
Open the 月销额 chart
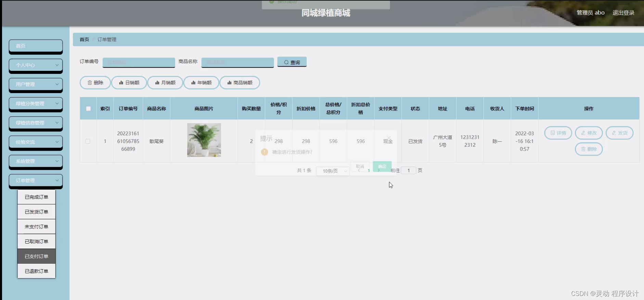tap(165, 83)
